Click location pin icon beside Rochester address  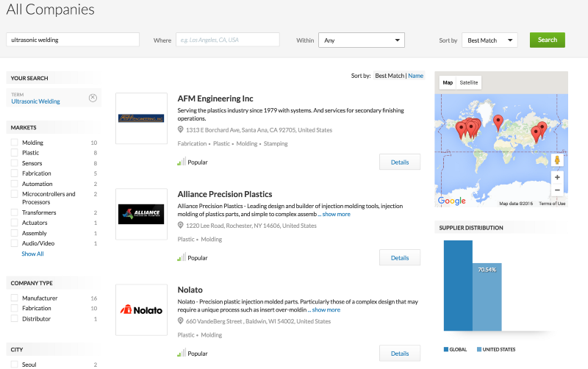[180, 226]
